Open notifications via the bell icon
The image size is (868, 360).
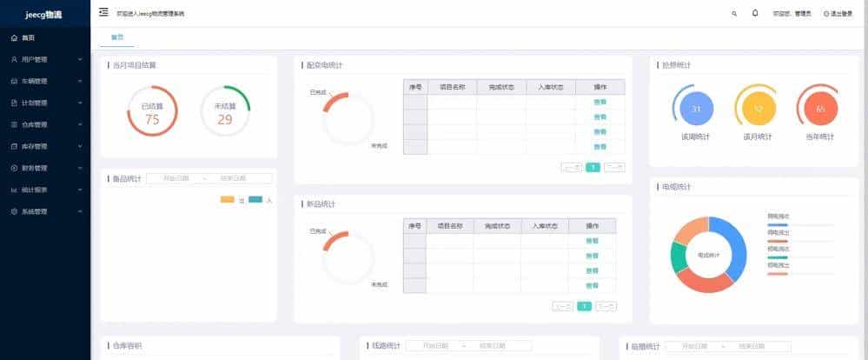click(x=755, y=13)
